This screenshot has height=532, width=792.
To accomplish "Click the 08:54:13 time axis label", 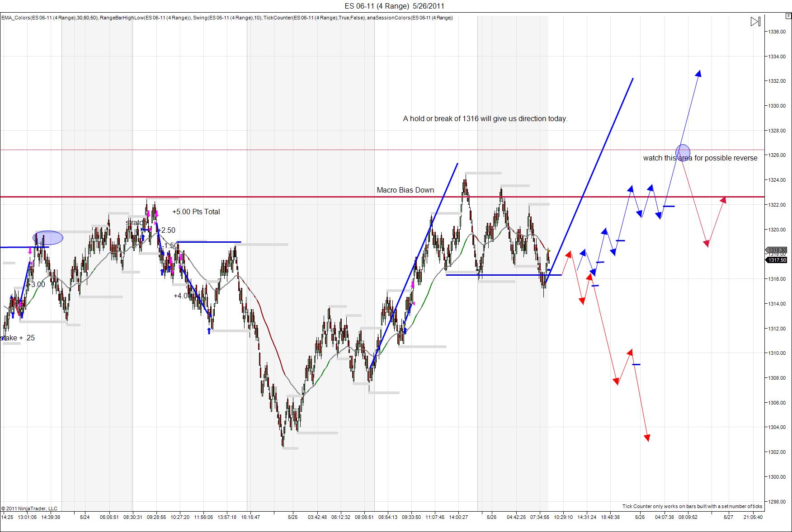I will pos(388,517).
